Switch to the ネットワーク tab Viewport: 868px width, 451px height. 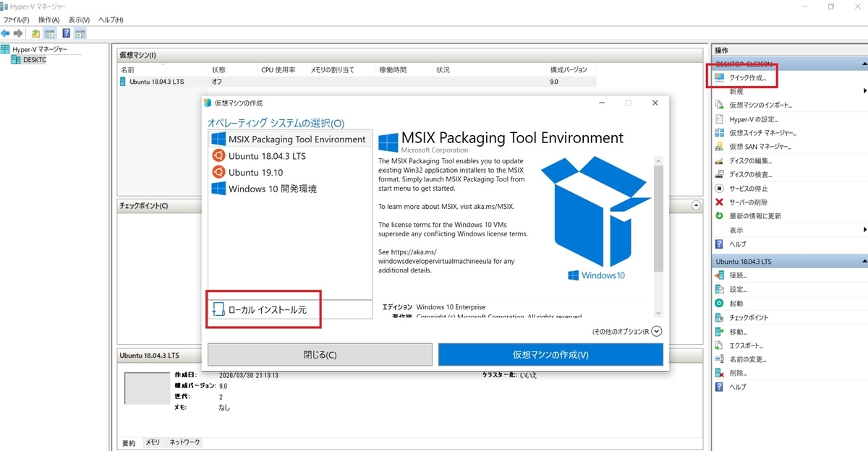(184, 442)
